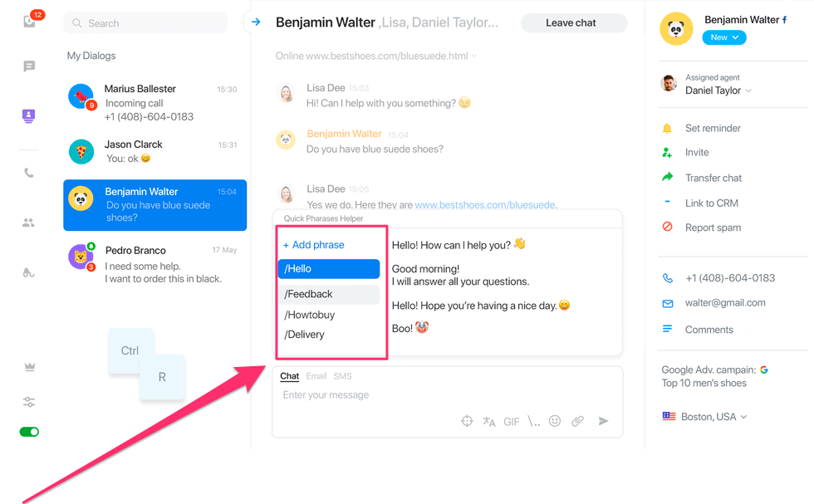Toggle the green online status switch
814x504 pixels.
tap(29, 432)
